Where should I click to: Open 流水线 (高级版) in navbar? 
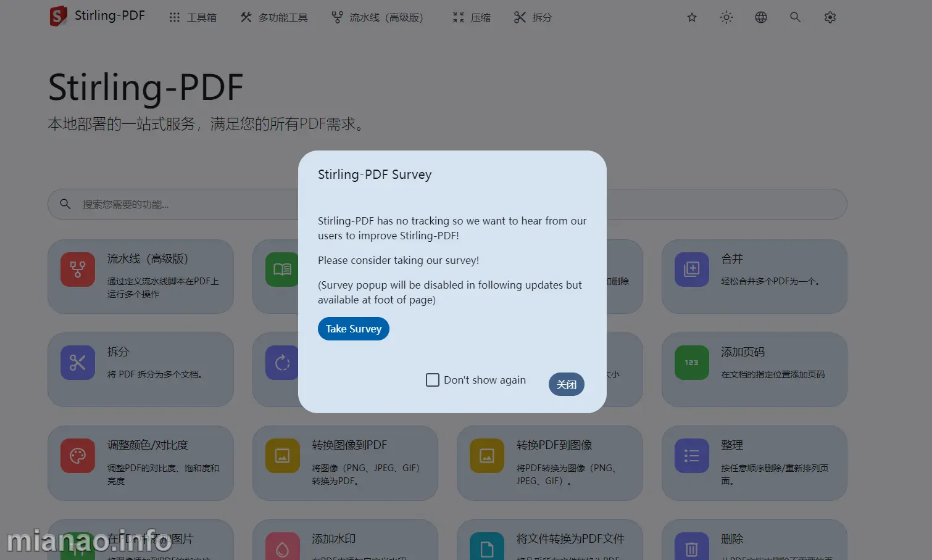377,17
